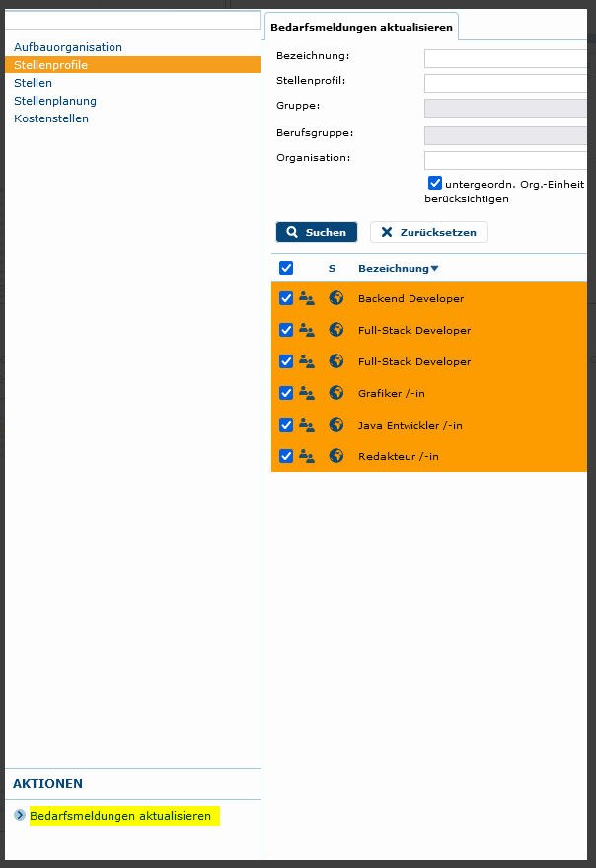The image size is (596, 868).
Task: Click the globe icon beside Java Entwickler /-in
Action: 335,425
